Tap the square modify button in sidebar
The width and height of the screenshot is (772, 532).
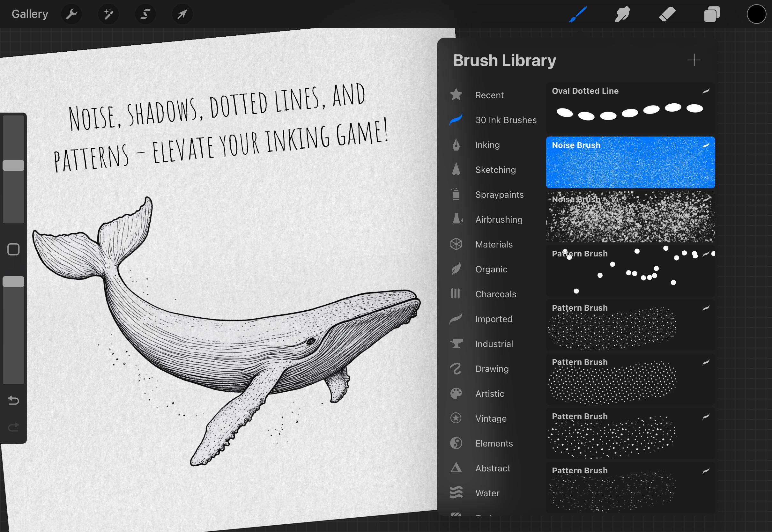coord(13,249)
